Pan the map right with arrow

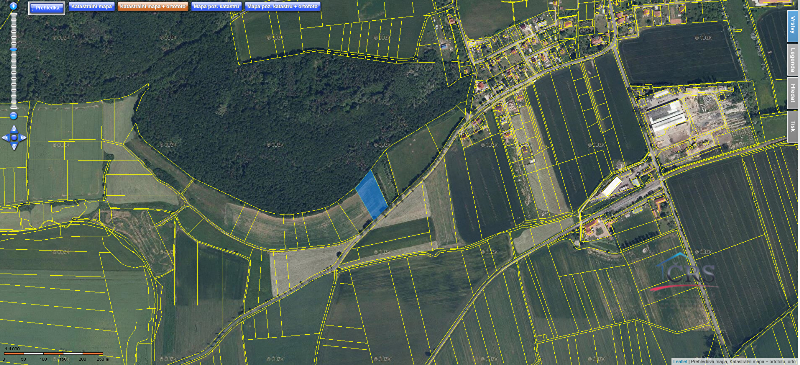coord(23,137)
